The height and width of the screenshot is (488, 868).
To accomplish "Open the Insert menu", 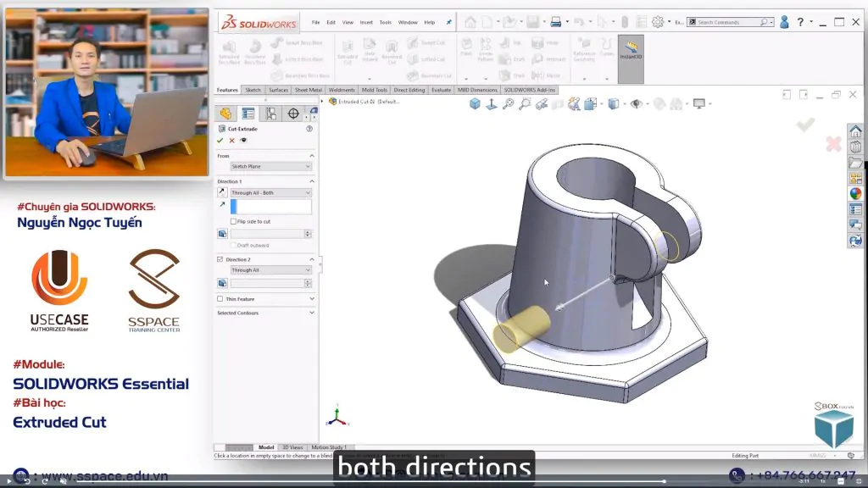I will (366, 23).
